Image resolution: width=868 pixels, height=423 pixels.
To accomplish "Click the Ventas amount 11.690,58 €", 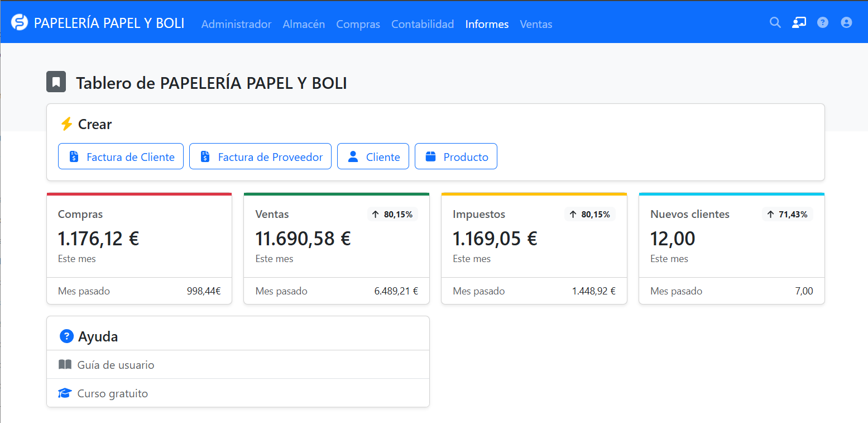I will pos(303,239).
